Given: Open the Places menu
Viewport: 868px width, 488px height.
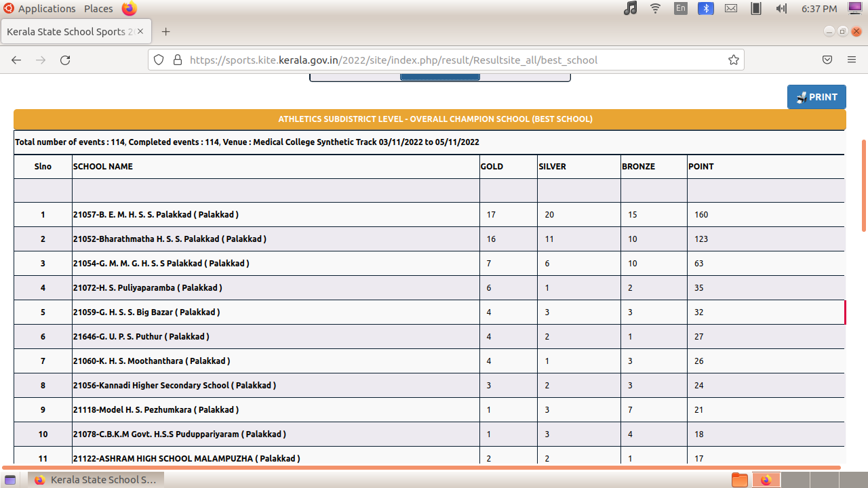Looking at the screenshot, I should (98, 9).
